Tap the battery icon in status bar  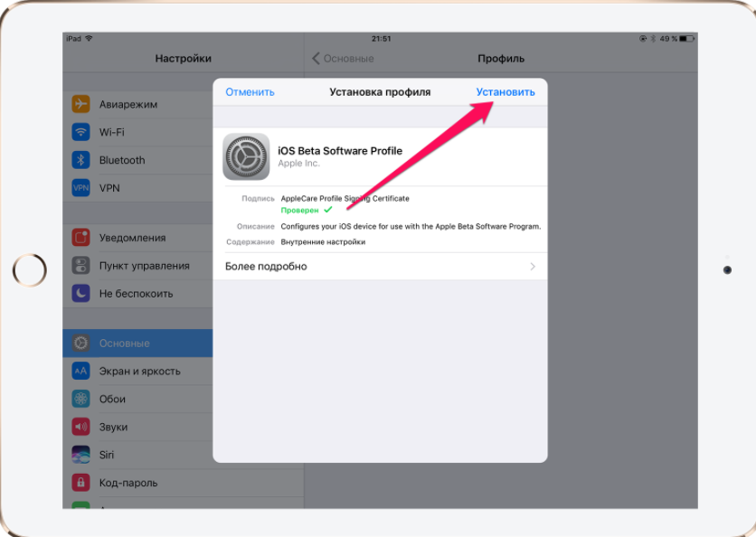(687, 39)
